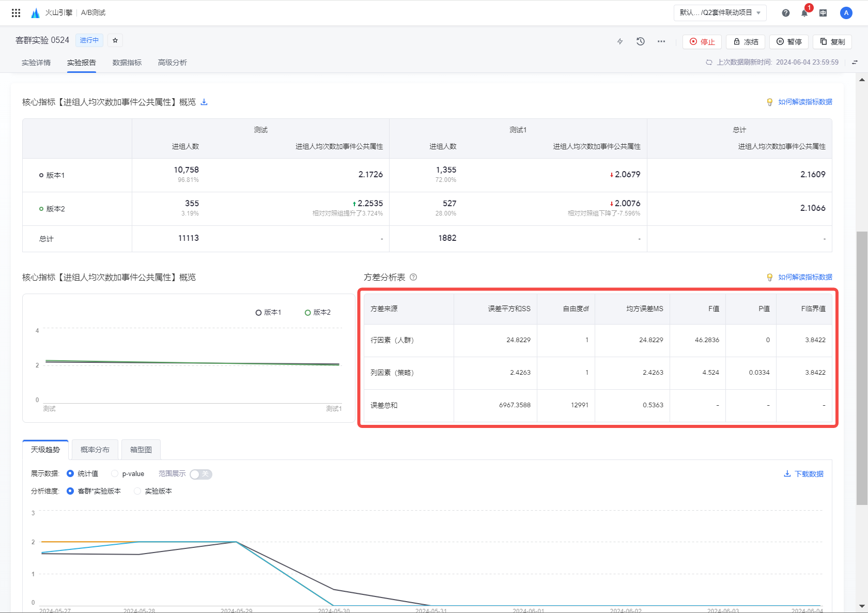
Task: Click the 列因素（策略）row label
Action: (392, 373)
